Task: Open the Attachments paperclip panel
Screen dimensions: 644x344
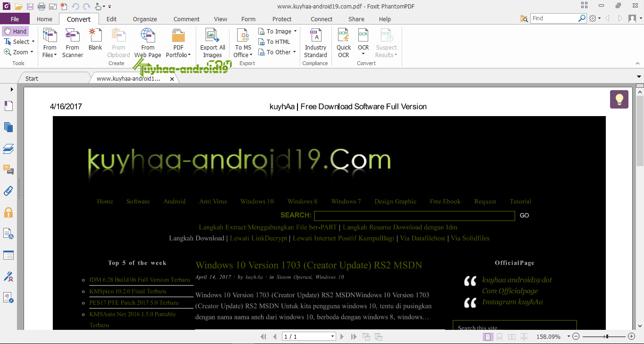Action: tap(8, 191)
